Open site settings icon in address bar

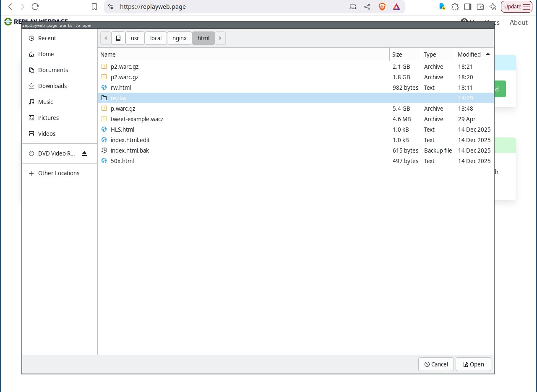(x=111, y=7)
